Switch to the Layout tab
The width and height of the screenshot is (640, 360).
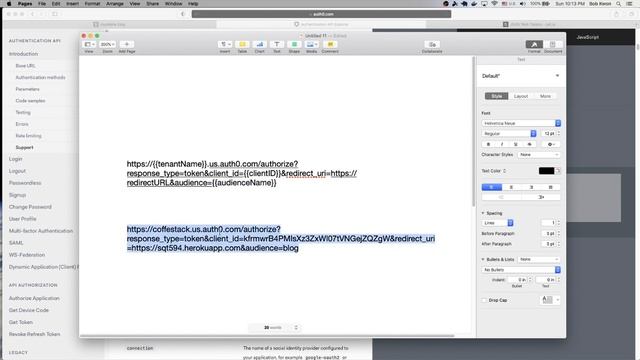[x=521, y=96]
